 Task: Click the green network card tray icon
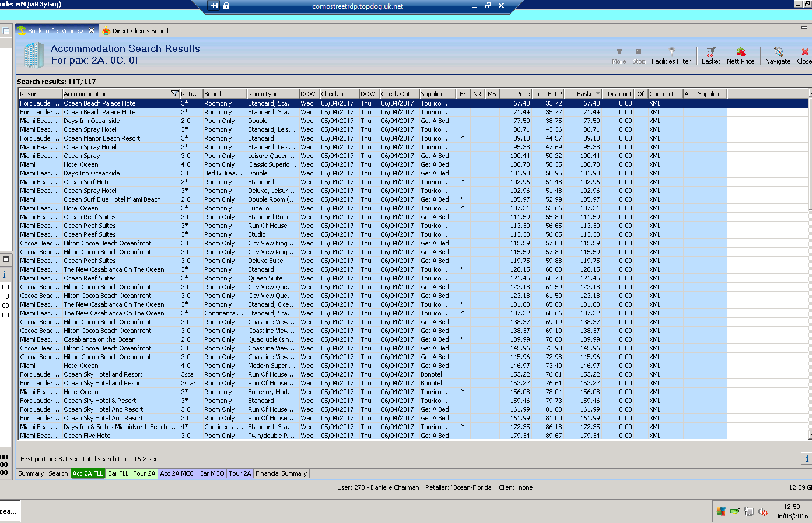tap(734, 511)
